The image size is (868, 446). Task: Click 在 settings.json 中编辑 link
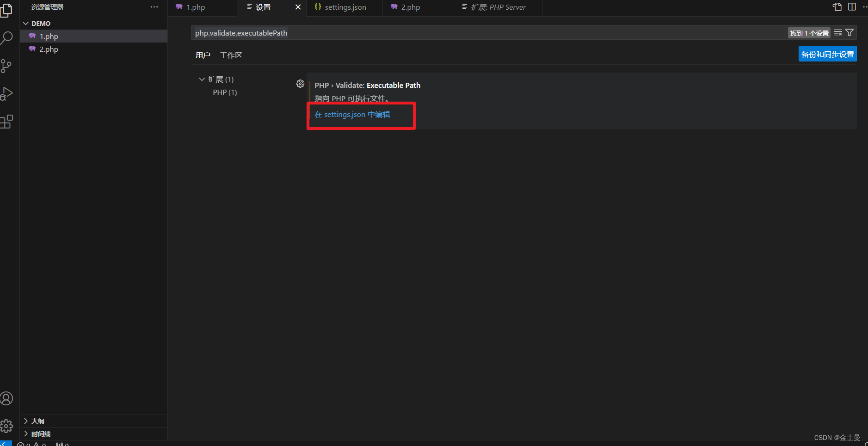tap(352, 115)
